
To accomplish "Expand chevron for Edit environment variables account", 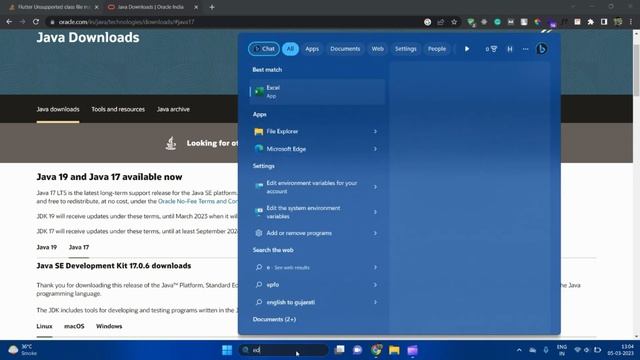I will pos(375,187).
